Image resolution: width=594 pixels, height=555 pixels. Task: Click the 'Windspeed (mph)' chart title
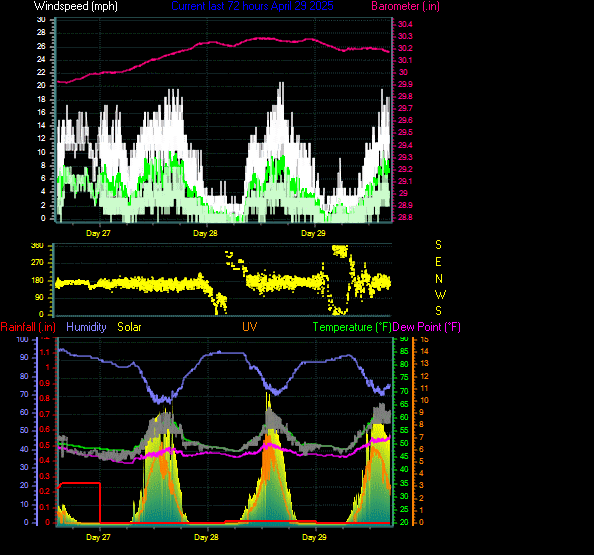coord(76,6)
